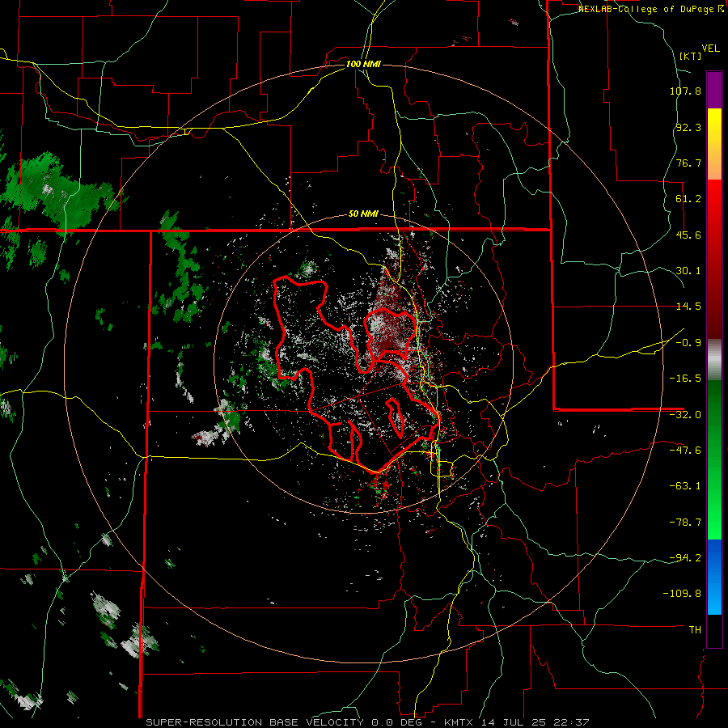Click the -16.5 velocity scale value

click(x=685, y=379)
